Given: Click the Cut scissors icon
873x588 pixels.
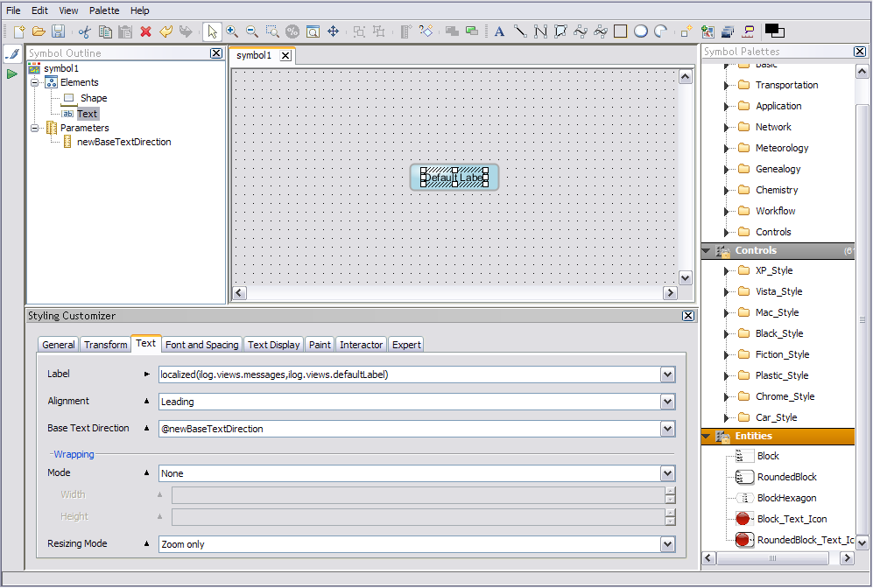Looking at the screenshot, I should tap(84, 31).
